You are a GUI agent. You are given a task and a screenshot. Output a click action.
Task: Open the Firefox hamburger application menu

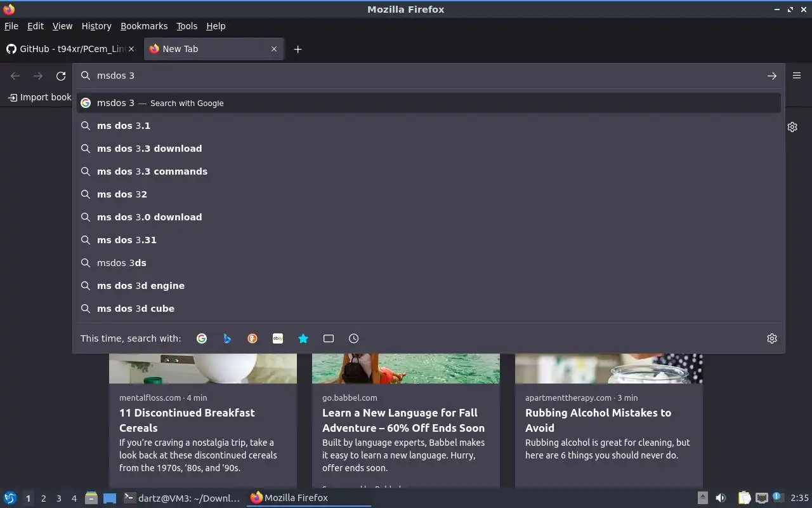point(797,76)
